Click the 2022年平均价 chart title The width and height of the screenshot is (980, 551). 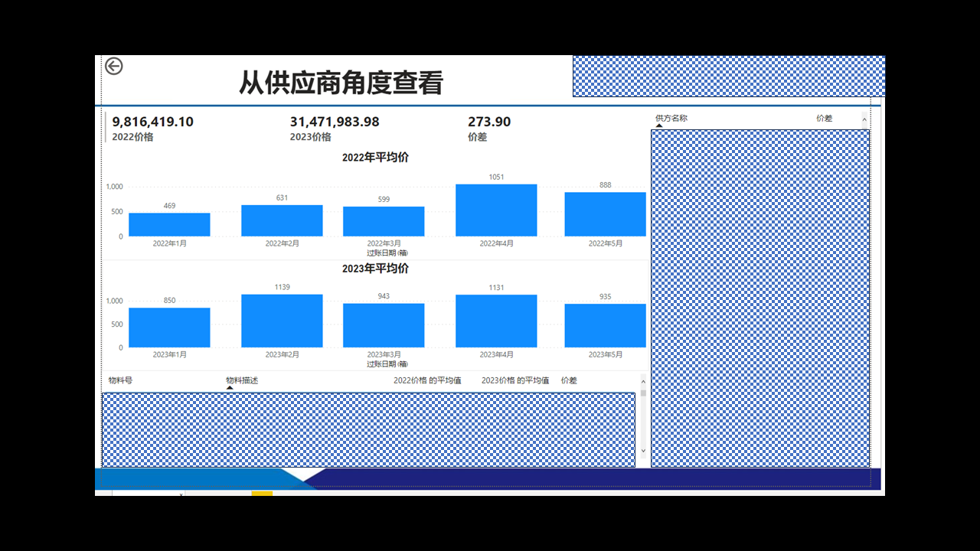coord(375,158)
